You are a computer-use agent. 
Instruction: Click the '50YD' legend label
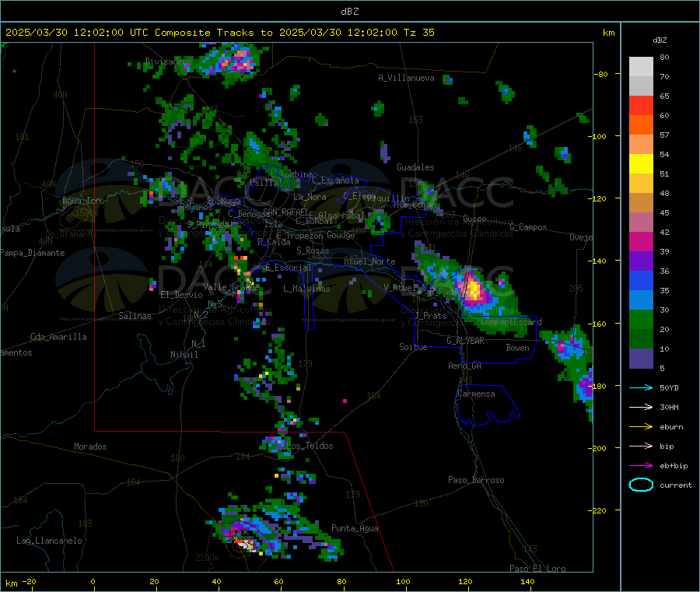(669, 387)
